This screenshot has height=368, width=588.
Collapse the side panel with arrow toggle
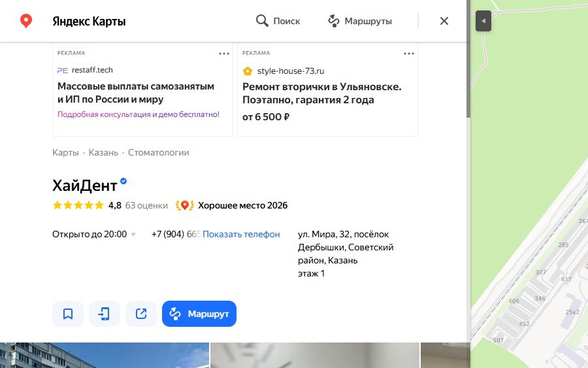[x=483, y=21]
